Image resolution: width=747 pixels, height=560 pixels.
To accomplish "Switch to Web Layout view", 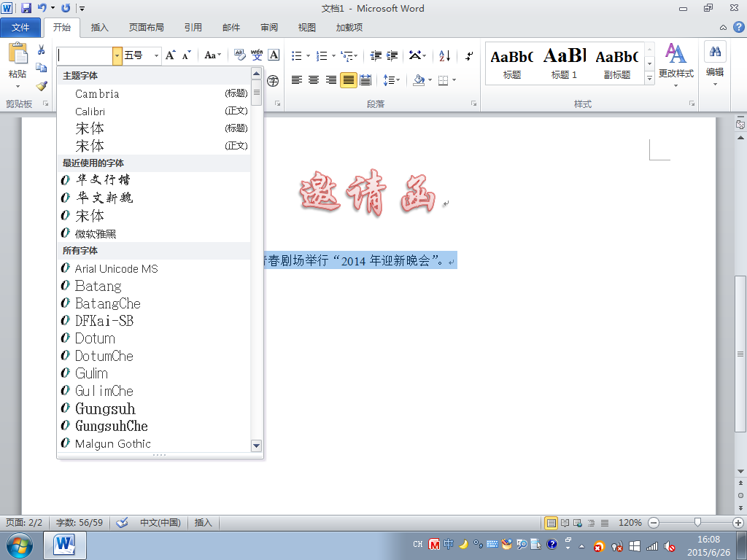I will [x=578, y=523].
